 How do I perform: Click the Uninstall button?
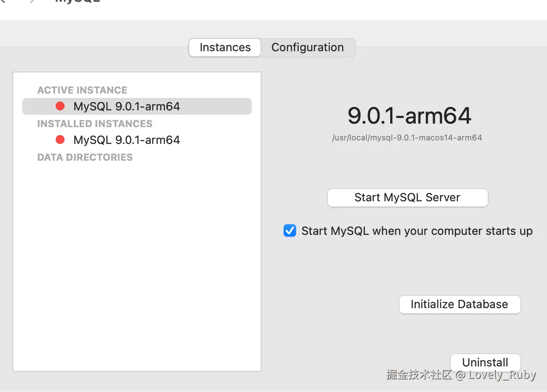point(485,362)
